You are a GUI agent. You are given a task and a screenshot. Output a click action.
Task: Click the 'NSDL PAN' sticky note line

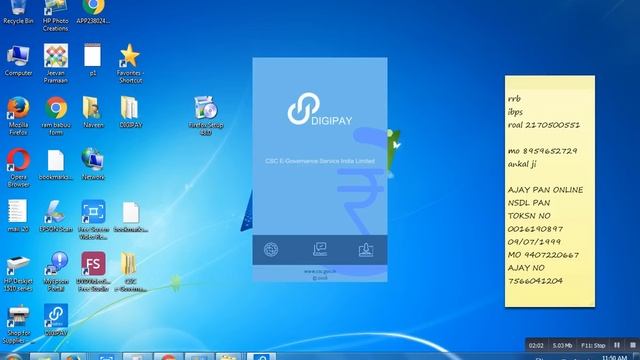tap(529, 203)
